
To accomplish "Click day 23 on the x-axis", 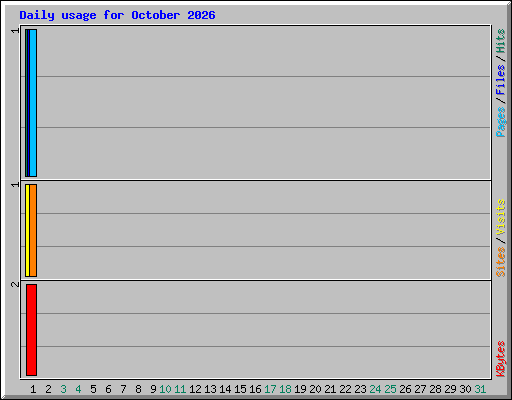I will (360, 389).
